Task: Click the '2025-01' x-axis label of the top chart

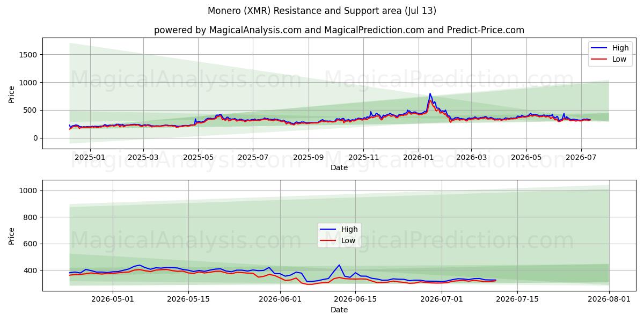Action: [90, 158]
